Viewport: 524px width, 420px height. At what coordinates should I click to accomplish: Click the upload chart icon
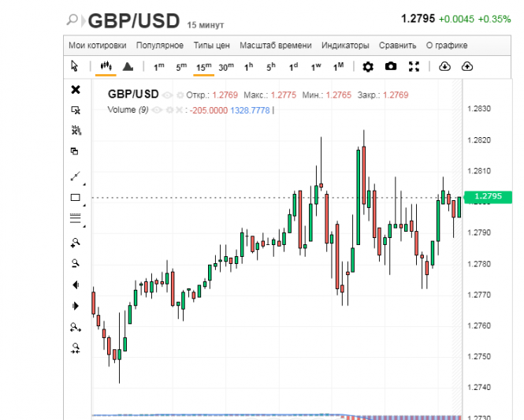(x=466, y=67)
